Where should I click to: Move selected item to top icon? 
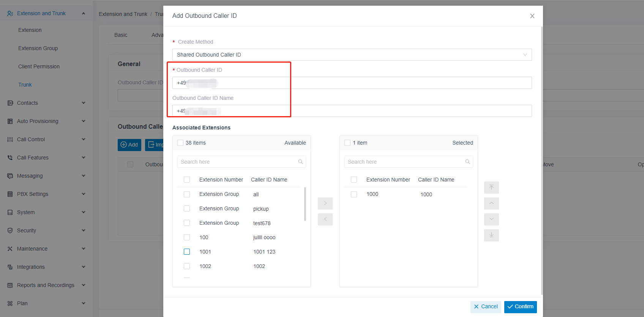[491, 188]
